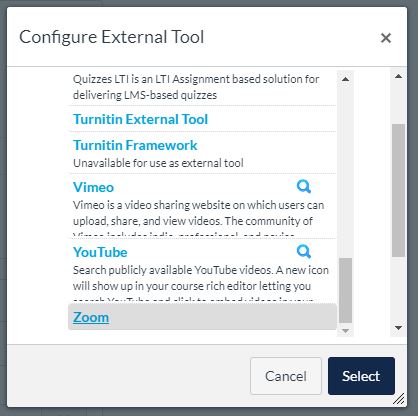Confirm with the Select button
This screenshot has width=418, height=416.
pyautogui.click(x=361, y=376)
